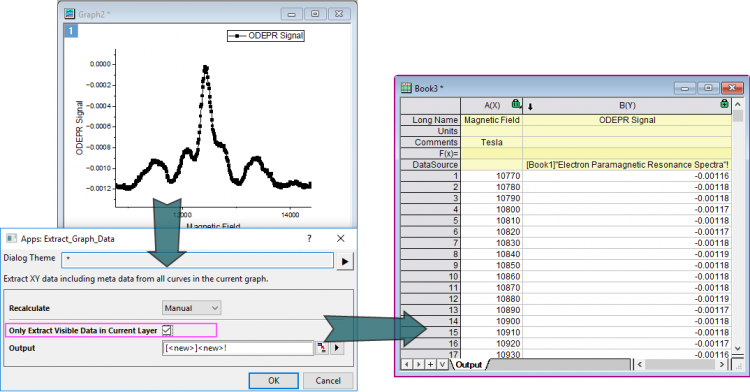Screen dimensions: 750x392
Task: Click the green lock icon on column B(Y)
Action: click(x=724, y=103)
